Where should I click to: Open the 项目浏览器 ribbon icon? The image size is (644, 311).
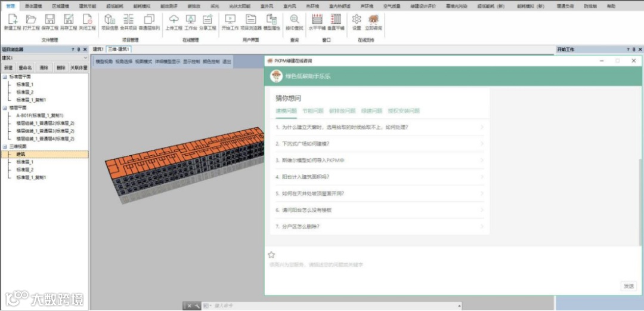tap(250, 19)
